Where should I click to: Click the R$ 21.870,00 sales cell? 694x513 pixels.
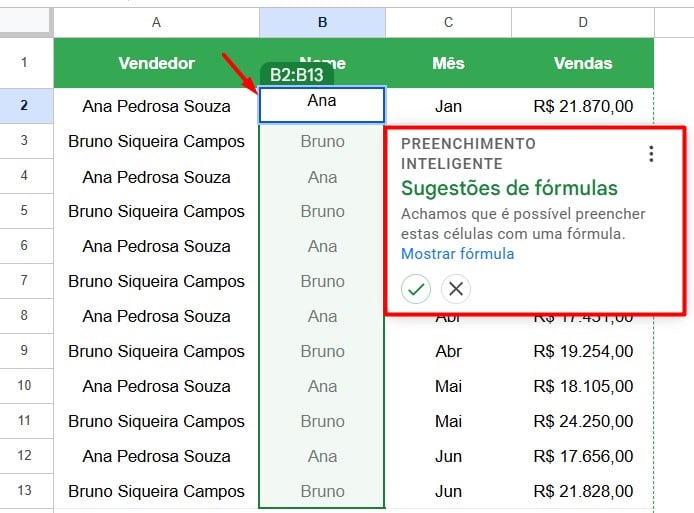pos(583,106)
